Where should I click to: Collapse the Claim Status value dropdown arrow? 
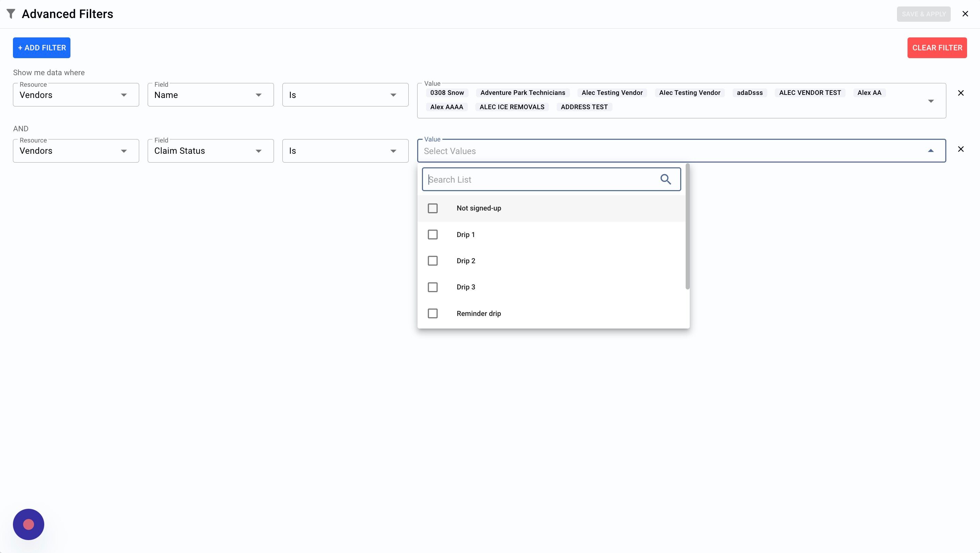[x=931, y=151]
